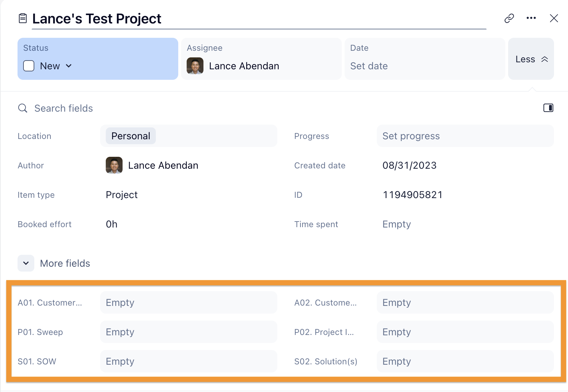This screenshot has height=392, width=568.
Task: Edit the S02. Solution(s) field value
Action: 465,361
